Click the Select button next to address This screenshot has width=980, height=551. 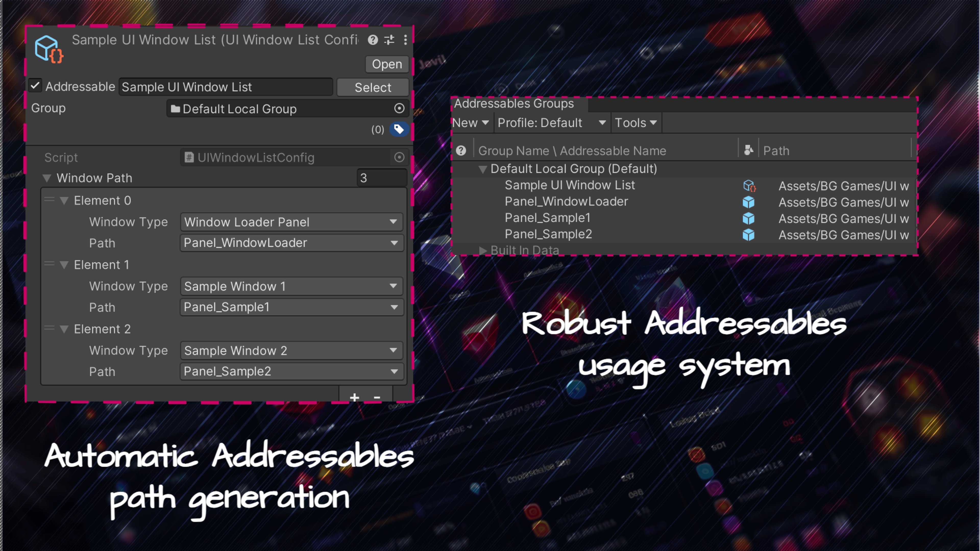[373, 87]
